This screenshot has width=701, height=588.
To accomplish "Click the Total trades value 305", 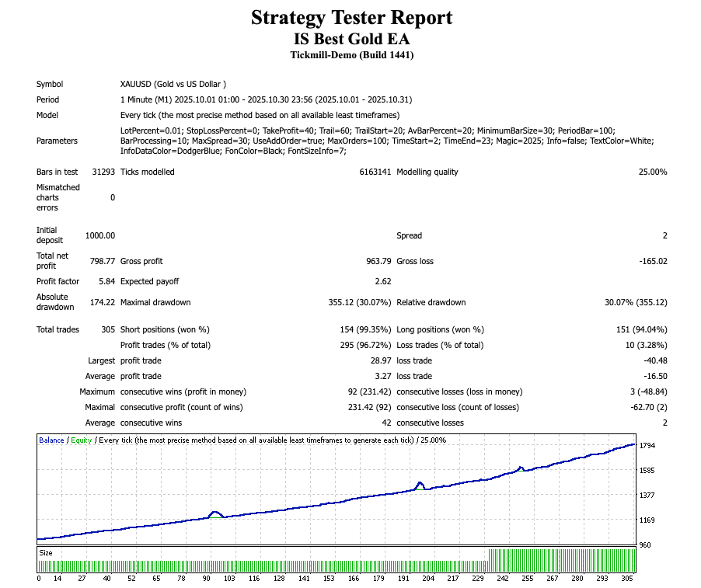I will 108,329.
